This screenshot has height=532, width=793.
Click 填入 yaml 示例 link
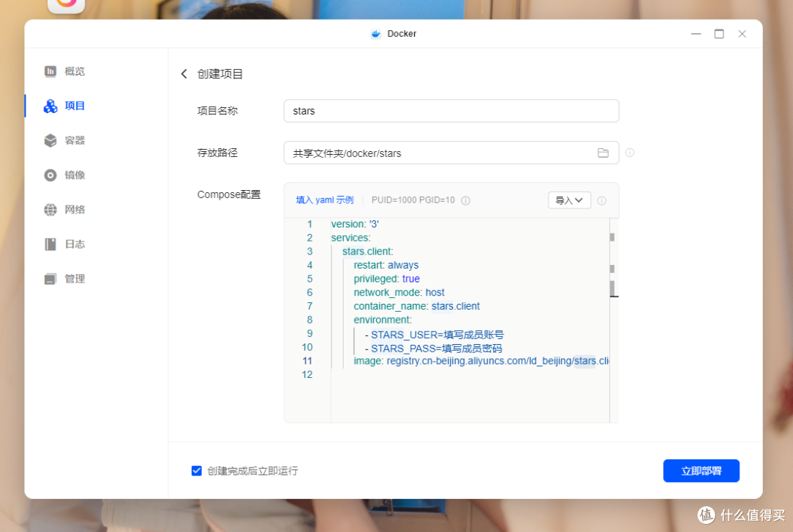325,200
